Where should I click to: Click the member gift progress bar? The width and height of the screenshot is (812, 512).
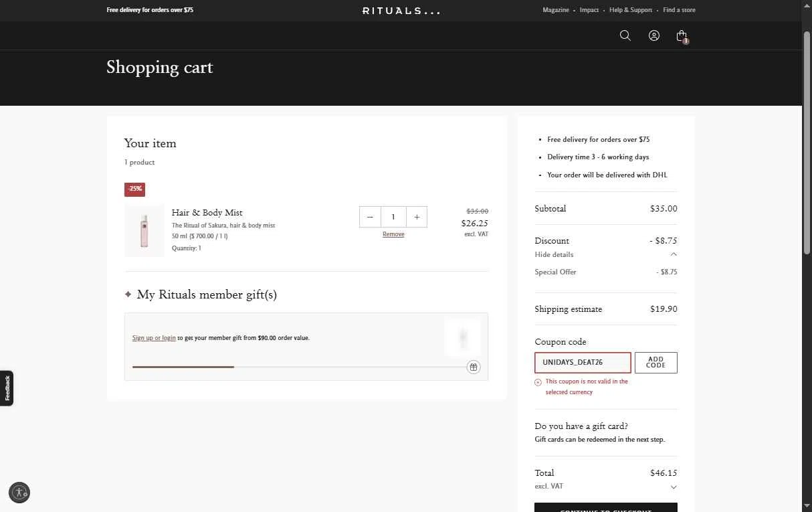[299, 367]
